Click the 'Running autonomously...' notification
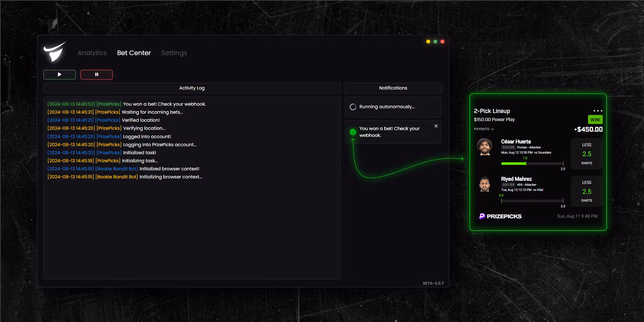The image size is (644, 322). pos(393,107)
